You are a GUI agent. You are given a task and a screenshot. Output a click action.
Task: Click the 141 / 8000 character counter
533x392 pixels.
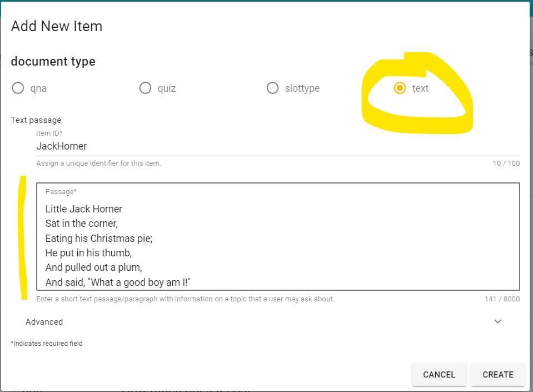click(502, 299)
